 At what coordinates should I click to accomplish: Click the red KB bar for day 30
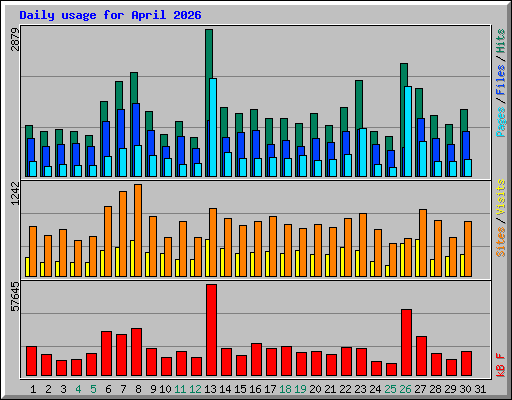click(x=466, y=364)
